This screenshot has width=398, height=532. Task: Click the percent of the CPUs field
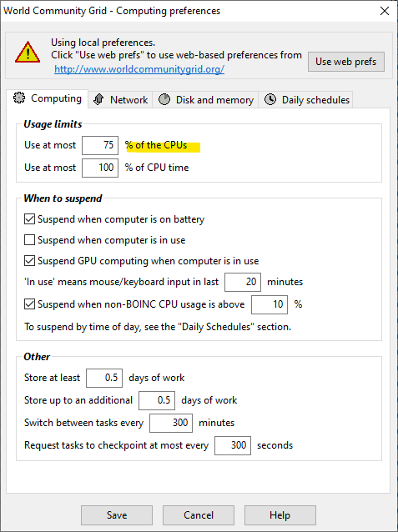pyautogui.click(x=100, y=145)
